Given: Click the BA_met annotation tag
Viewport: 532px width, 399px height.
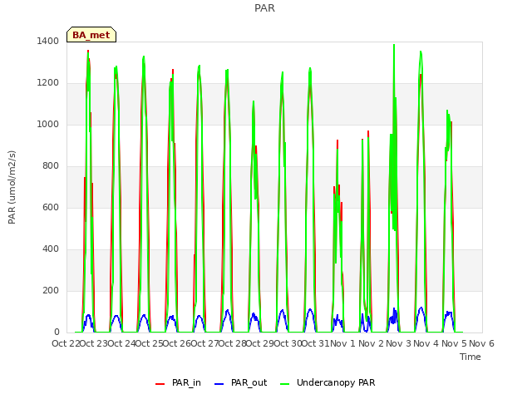Looking at the screenshot, I should pos(91,35).
